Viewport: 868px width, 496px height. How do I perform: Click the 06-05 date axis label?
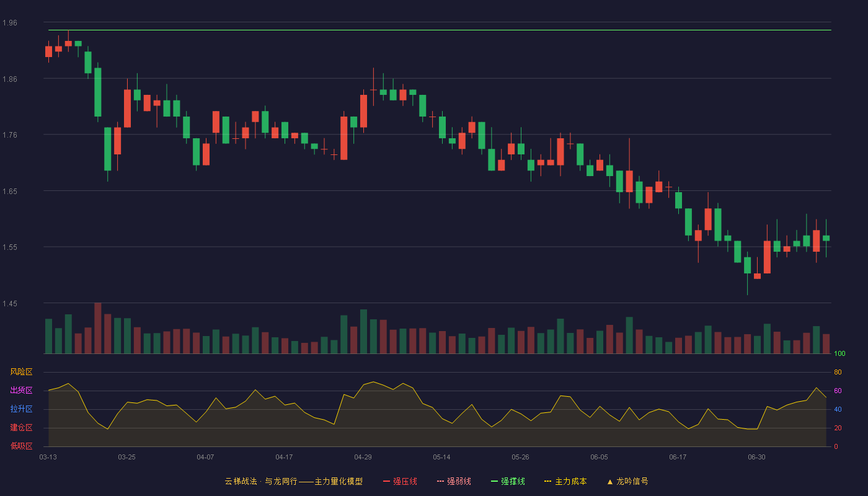(599, 457)
